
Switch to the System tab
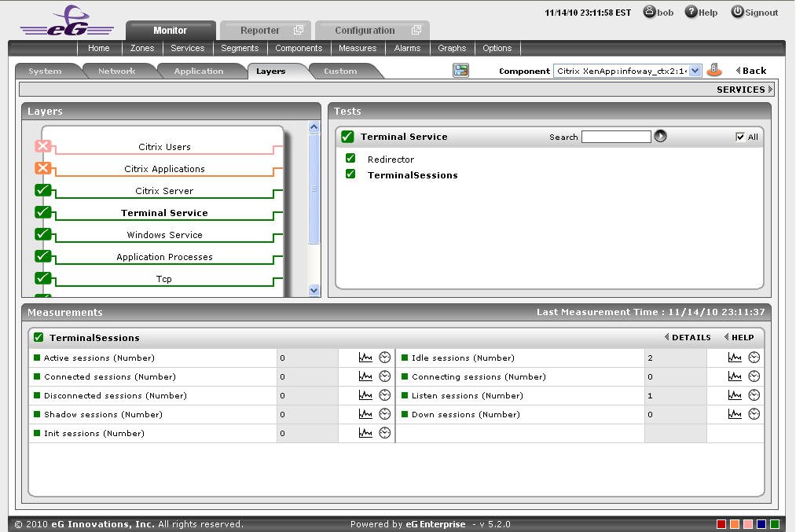(45, 71)
